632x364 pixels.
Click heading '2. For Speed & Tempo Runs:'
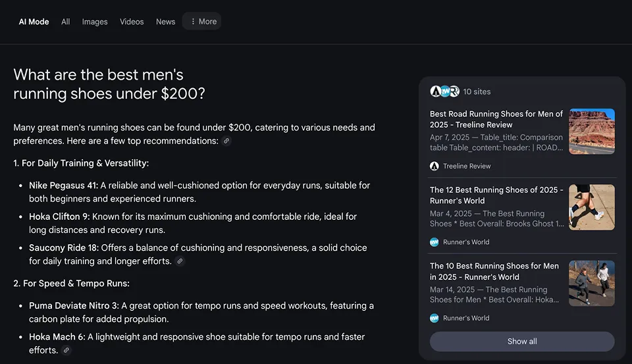click(71, 284)
